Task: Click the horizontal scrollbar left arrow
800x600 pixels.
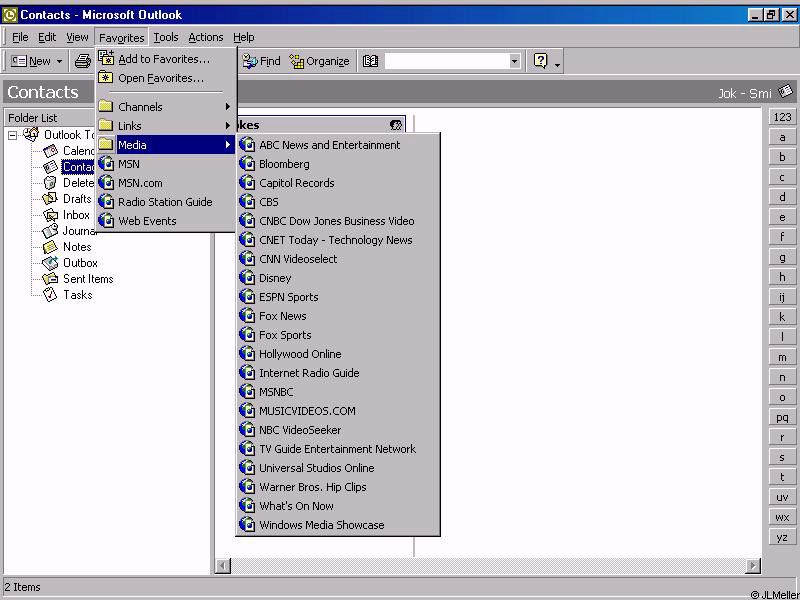Action: pos(223,565)
